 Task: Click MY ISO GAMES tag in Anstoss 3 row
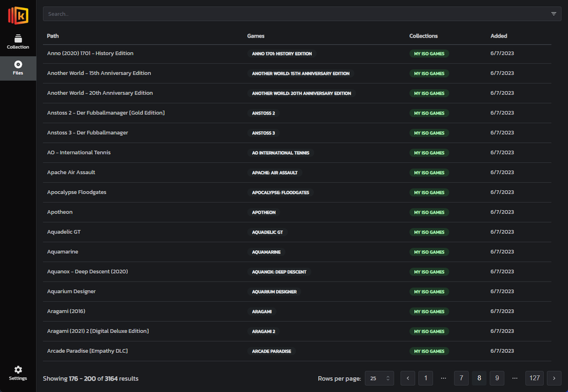click(x=429, y=133)
